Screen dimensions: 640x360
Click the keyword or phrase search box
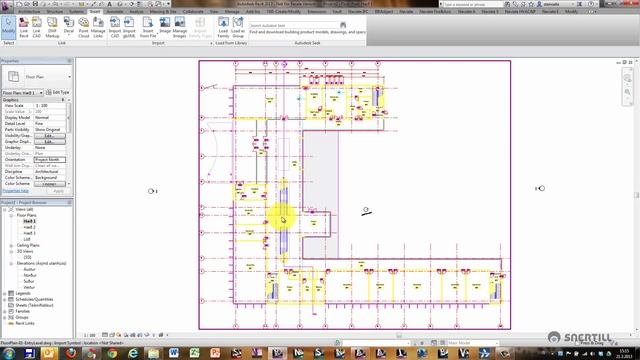coord(473,4)
